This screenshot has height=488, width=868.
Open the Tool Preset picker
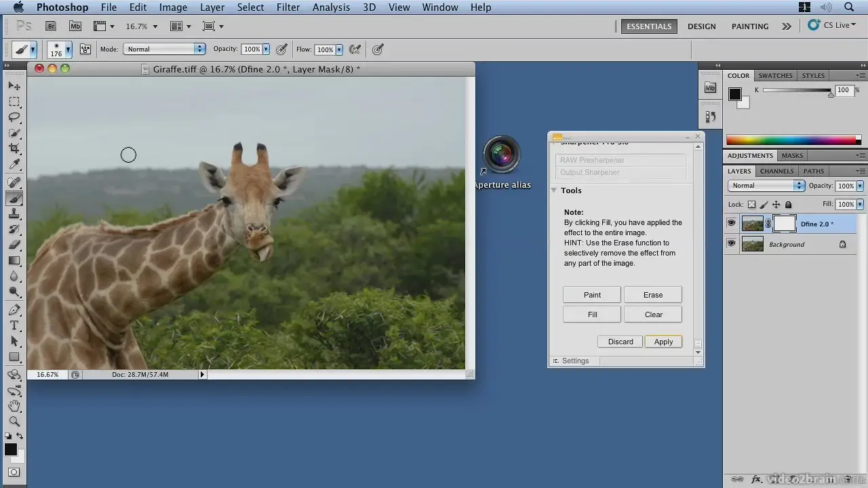(x=24, y=49)
